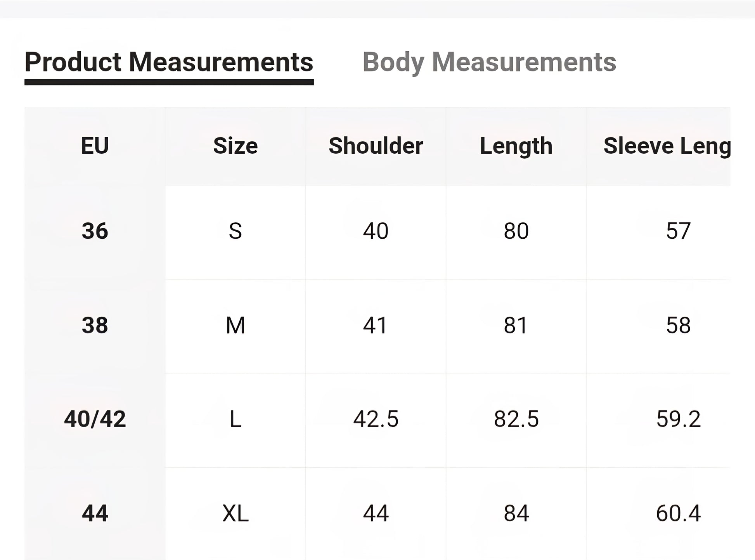Click the Size column header
Screen dimensions: 755x560
[x=235, y=146]
